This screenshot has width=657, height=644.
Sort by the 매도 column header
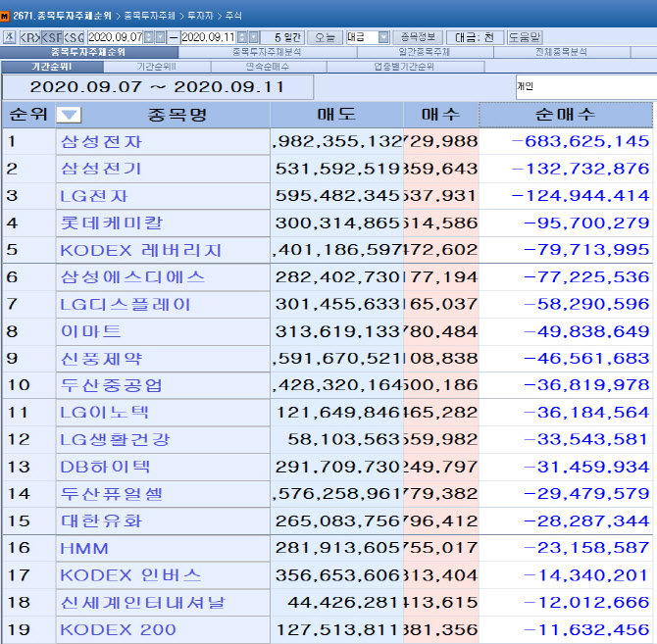(x=336, y=115)
